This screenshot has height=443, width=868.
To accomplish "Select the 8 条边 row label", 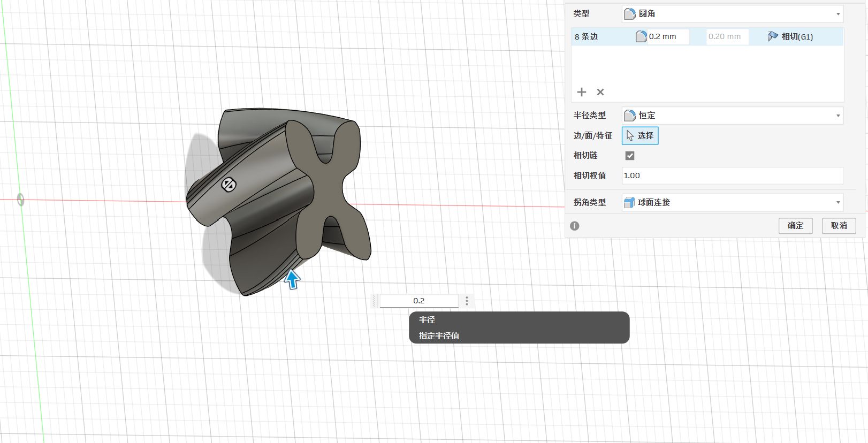I will (x=587, y=36).
